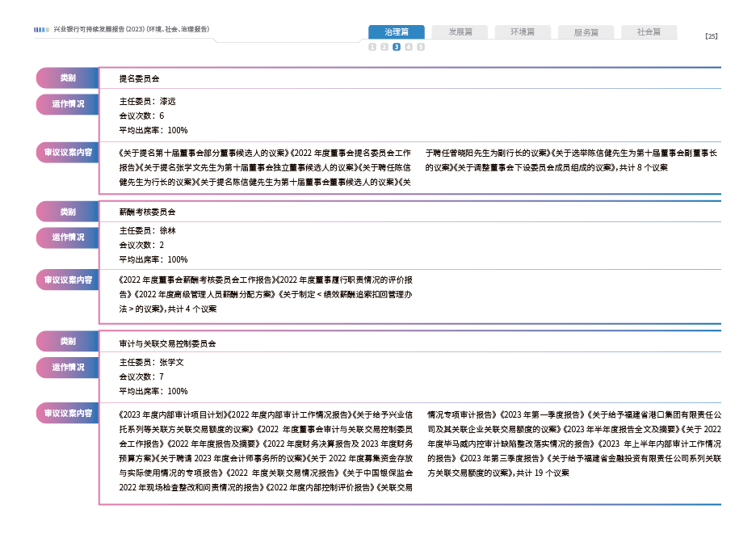The height and width of the screenshot is (551, 756).
Task: Click the page number 25 marker
Action: [x=711, y=36]
